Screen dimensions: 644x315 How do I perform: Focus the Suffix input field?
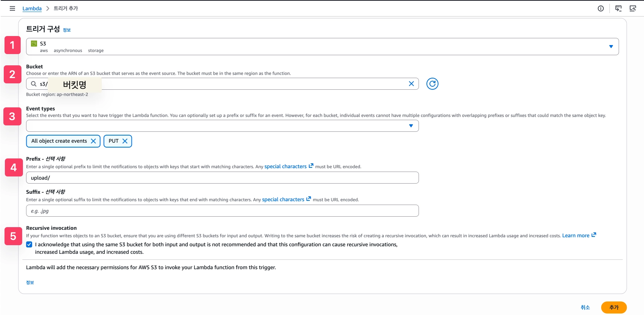click(x=222, y=211)
